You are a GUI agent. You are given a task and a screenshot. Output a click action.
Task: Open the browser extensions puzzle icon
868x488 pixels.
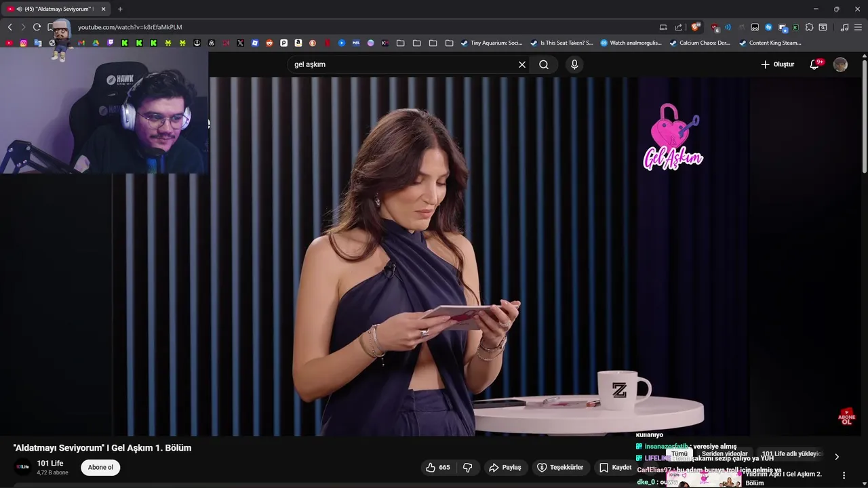point(809,27)
